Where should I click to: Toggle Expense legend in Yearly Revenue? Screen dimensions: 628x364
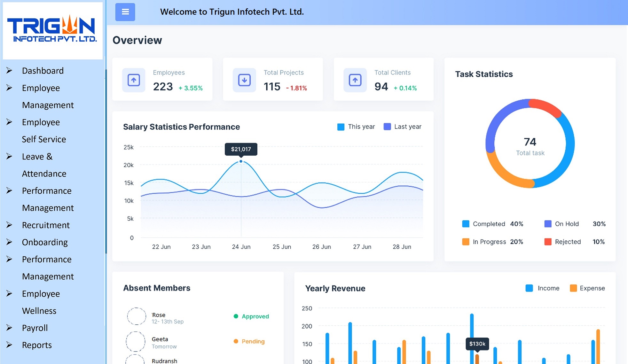point(587,288)
